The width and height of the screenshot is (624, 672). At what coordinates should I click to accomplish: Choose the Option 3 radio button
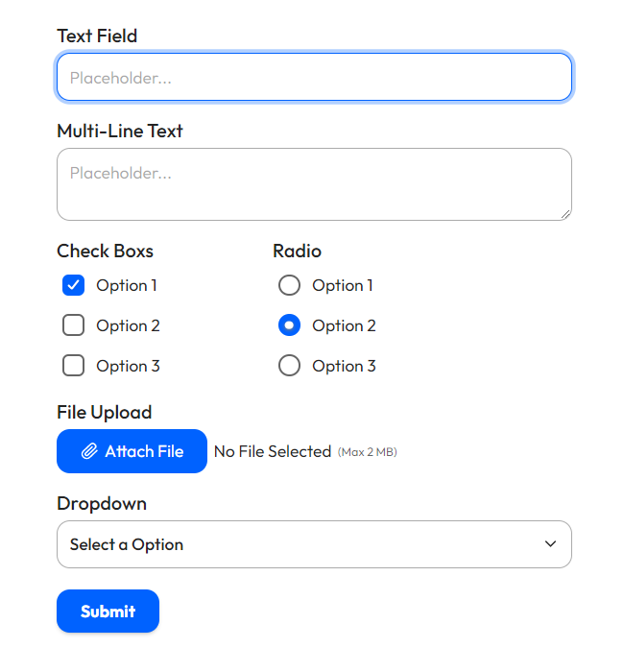pyautogui.click(x=289, y=366)
